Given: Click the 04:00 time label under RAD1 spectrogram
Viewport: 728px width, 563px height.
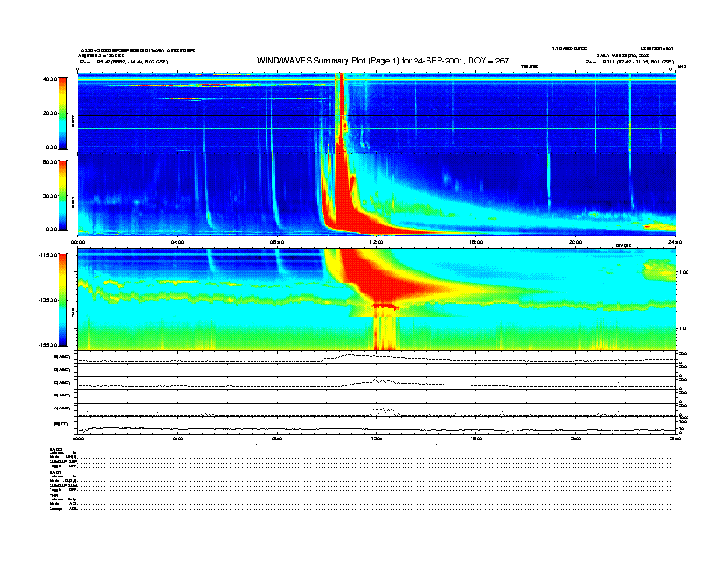Looking at the screenshot, I should pos(177,242).
